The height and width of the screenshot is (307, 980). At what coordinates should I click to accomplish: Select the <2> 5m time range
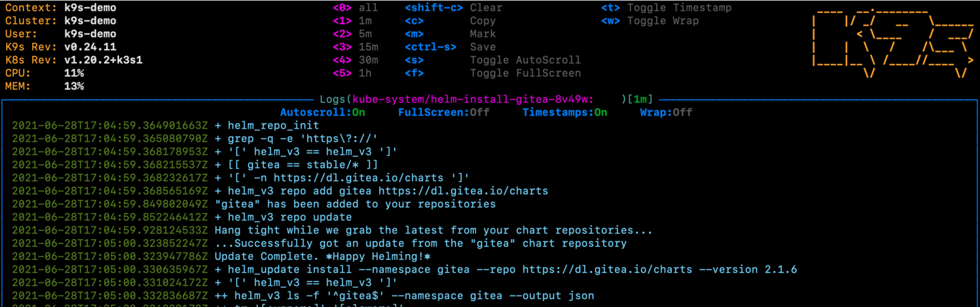point(352,33)
